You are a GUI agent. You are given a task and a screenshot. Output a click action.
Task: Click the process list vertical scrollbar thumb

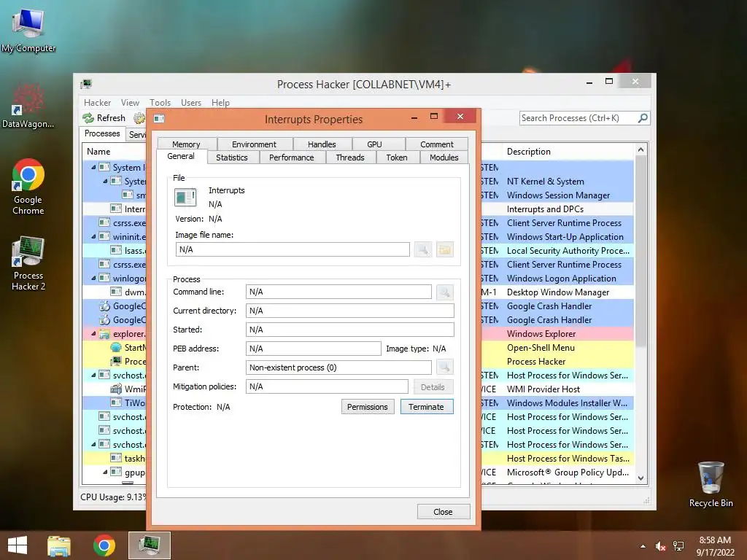pyautogui.click(x=640, y=251)
